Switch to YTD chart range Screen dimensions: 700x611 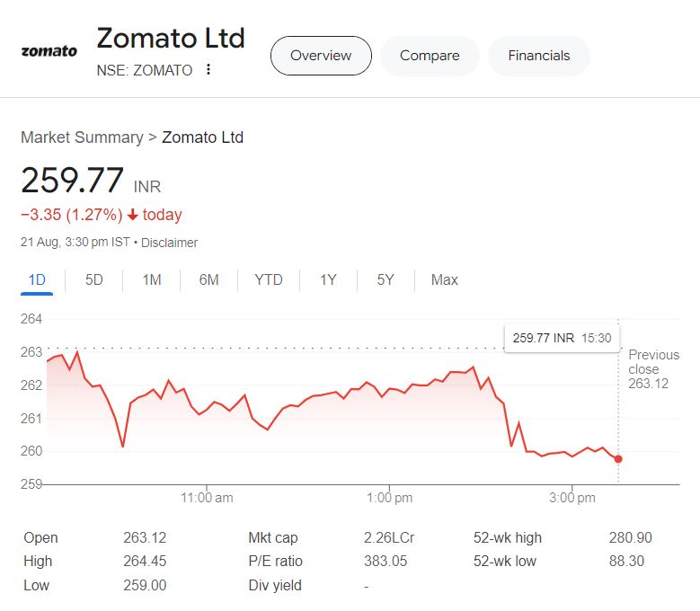click(269, 279)
